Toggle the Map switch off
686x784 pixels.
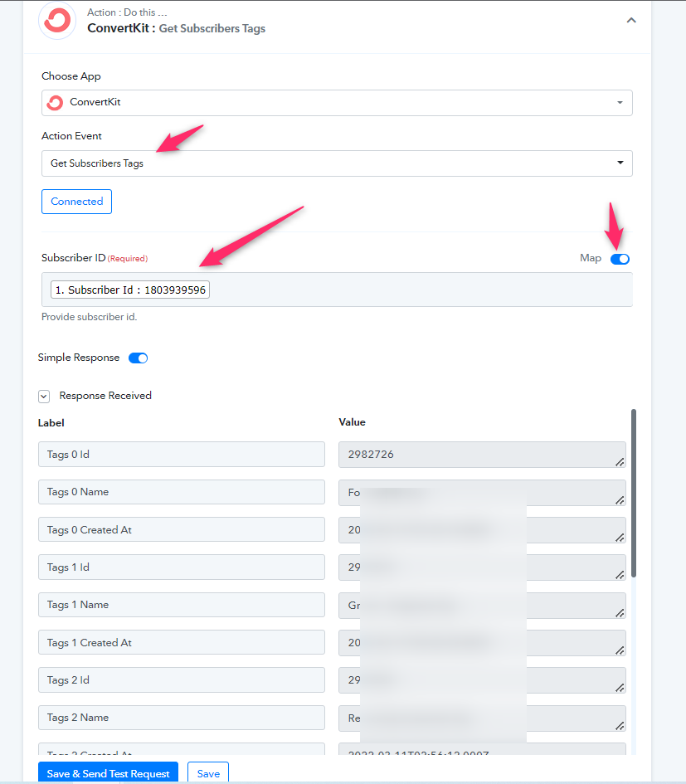[x=620, y=259]
